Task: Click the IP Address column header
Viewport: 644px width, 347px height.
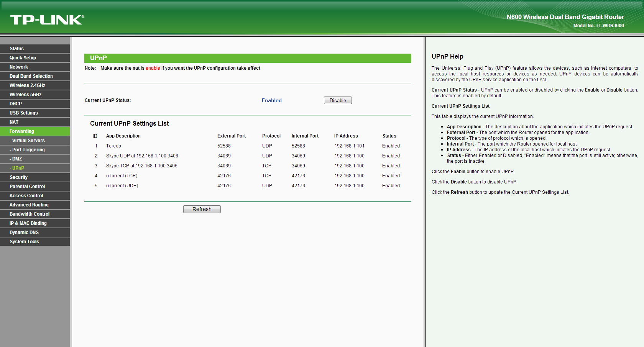Action: click(x=346, y=136)
